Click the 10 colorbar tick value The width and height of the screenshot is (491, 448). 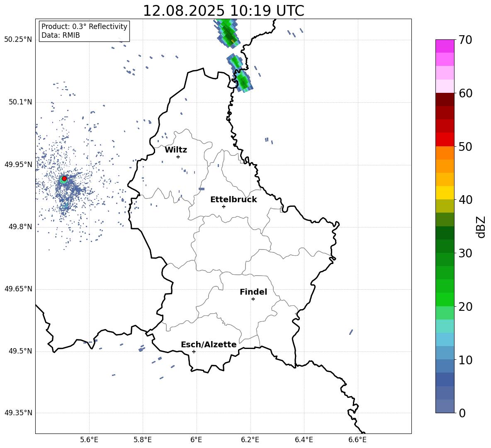click(x=465, y=360)
